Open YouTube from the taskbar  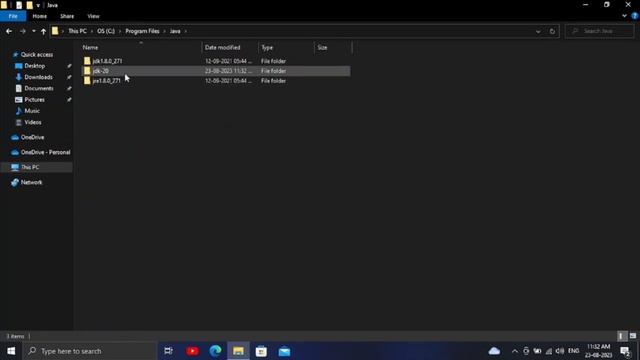(x=192, y=351)
